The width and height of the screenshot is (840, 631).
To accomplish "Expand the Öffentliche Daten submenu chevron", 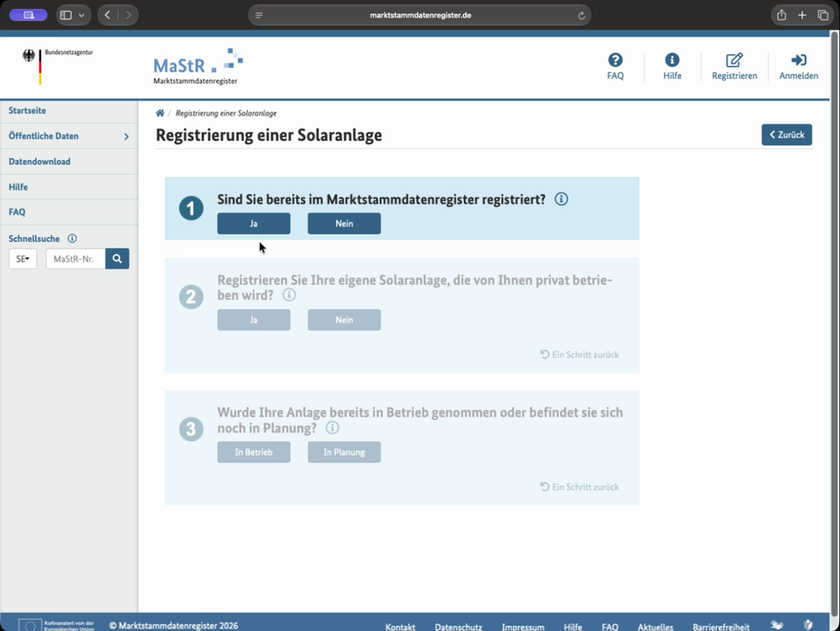I will [x=126, y=137].
